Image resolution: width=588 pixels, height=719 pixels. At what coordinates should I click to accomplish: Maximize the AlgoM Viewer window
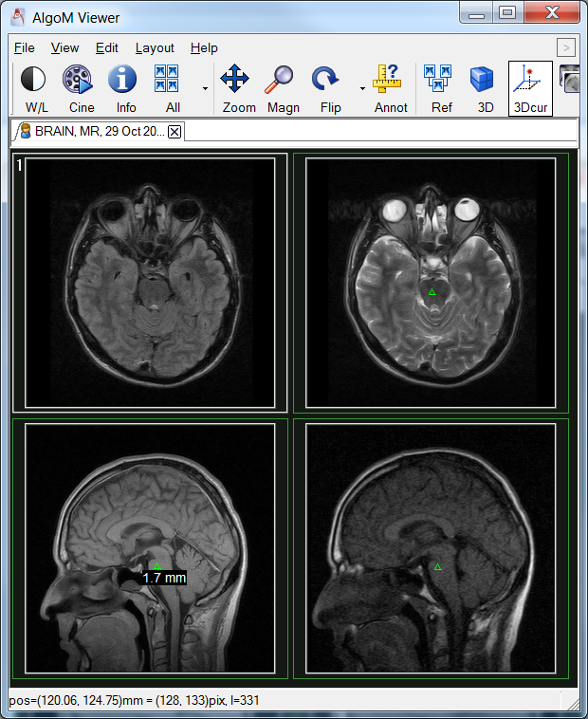[506, 12]
